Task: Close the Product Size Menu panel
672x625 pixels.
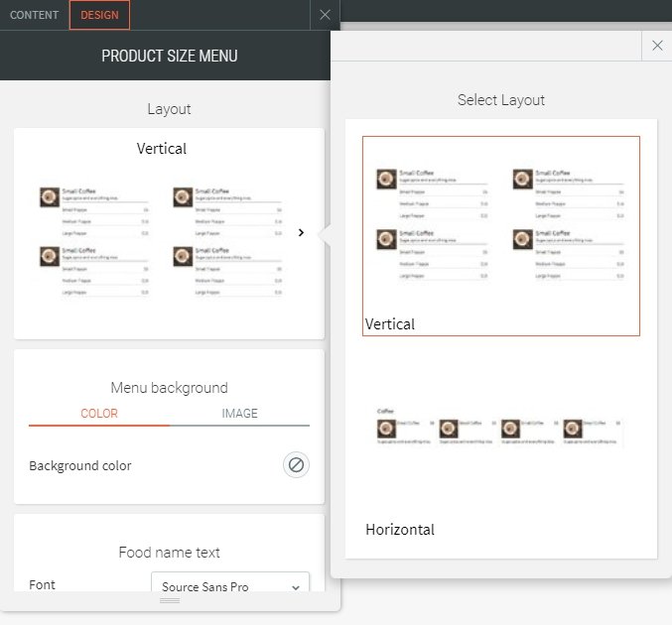Action: [325, 15]
